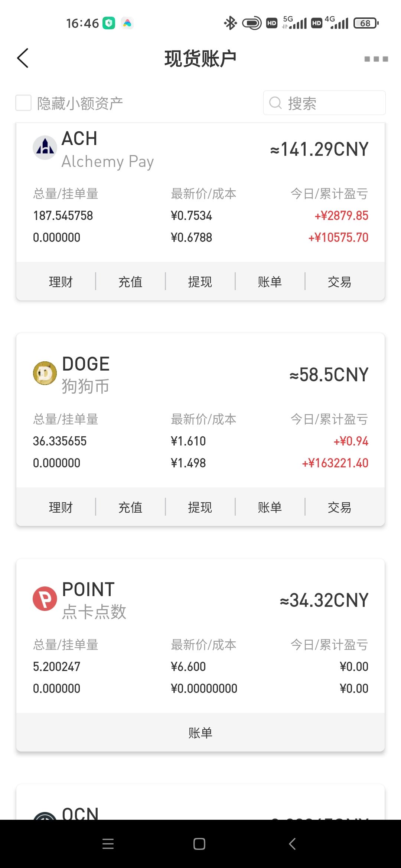Tap the search magnifier icon
The image size is (401, 868).
pos(275,103)
